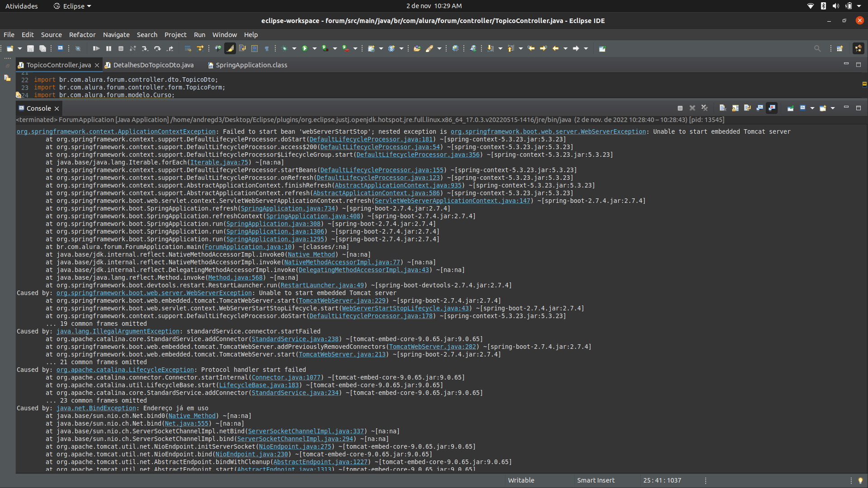The image size is (868, 488).
Task: Expand the Display Selected Console dropdown
Action: [812, 108]
